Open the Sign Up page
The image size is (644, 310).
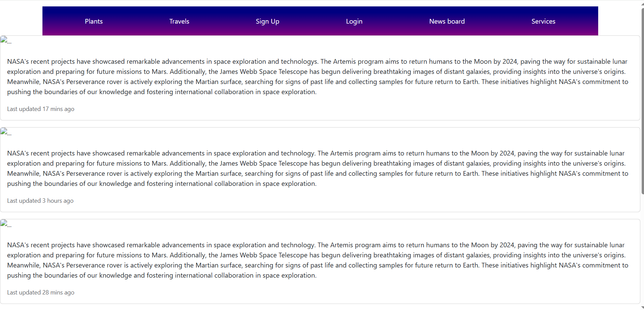[x=267, y=21]
